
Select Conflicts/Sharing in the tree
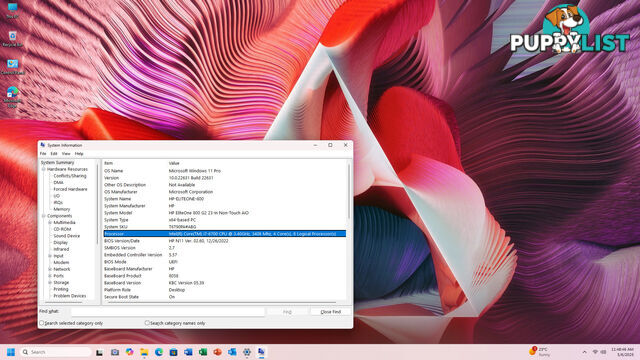point(70,176)
